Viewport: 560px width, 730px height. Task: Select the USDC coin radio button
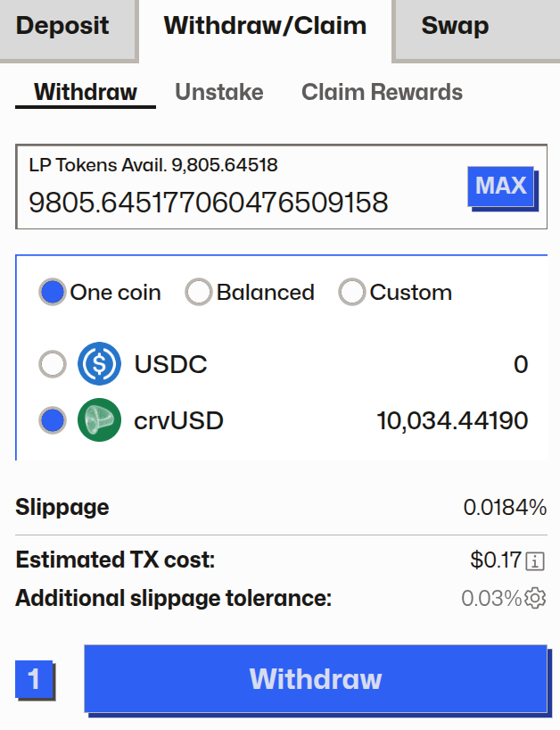[54, 364]
